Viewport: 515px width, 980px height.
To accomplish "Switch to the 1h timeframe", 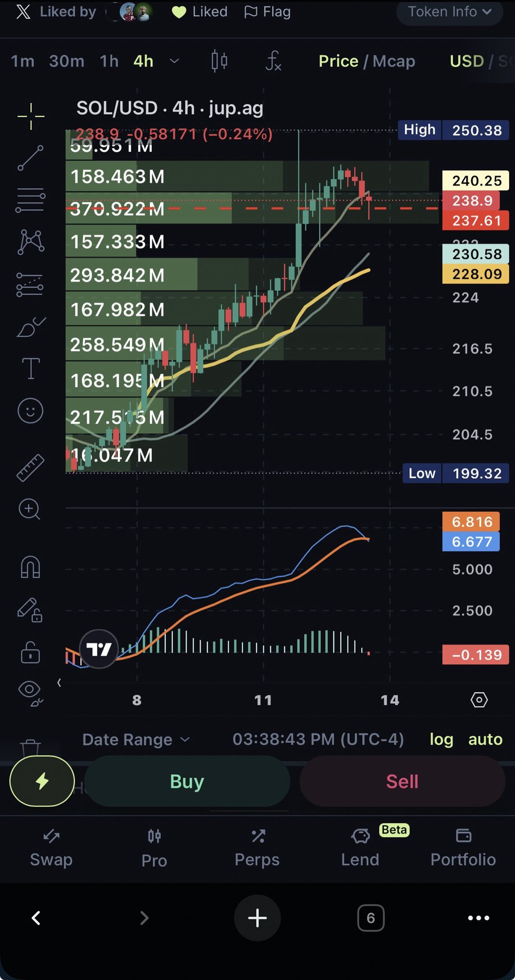I will click(109, 61).
